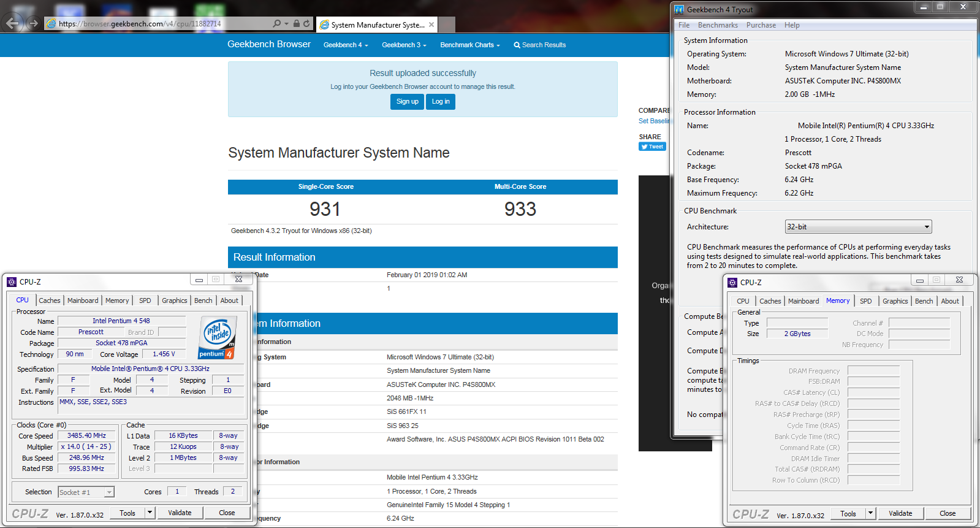Open the Geekbench Browser home link
Screen dimensions: 980x528
pos(269,44)
